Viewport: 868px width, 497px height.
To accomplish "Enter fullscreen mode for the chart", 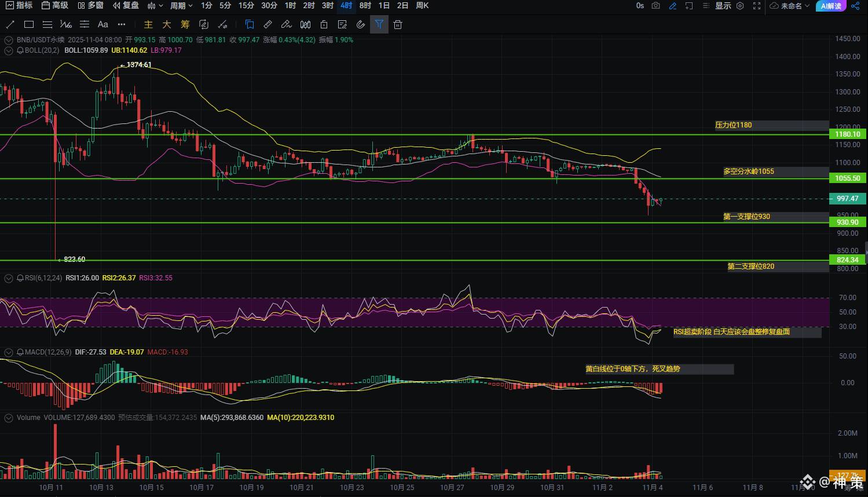I will (x=756, y=6).
